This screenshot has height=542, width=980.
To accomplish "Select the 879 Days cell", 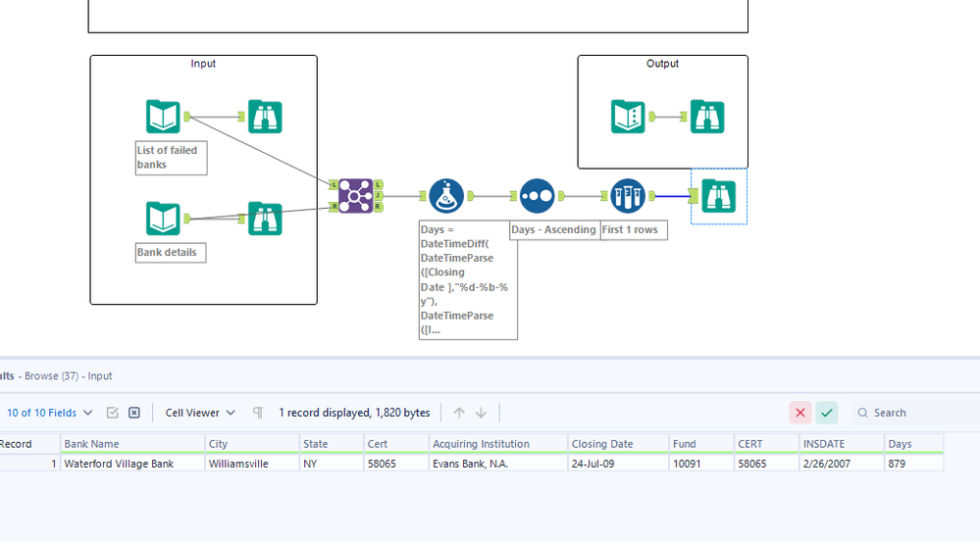I will click(x=913, y=464).
